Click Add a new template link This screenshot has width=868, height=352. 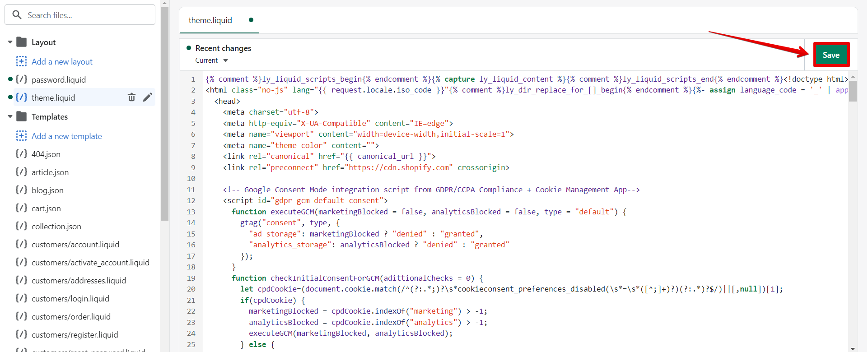[x=67, y=136]
